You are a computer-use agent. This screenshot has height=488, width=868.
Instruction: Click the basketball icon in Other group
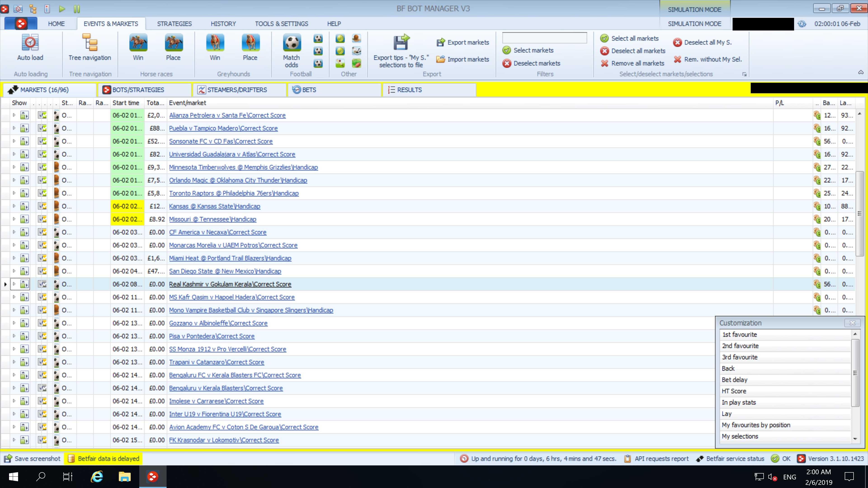[356, 38]
